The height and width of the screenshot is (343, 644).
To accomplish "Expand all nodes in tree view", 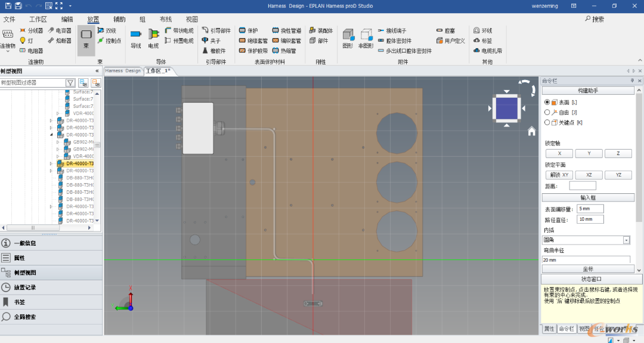I will pyautogui.click(x=83, y=82).
